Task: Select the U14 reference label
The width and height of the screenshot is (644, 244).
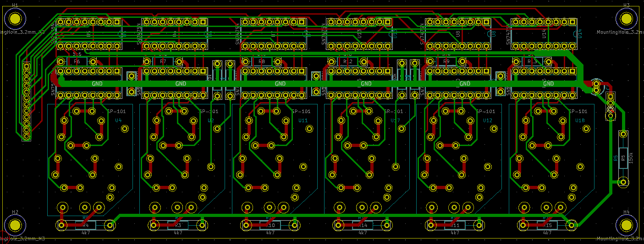Action: pos(579,33)
